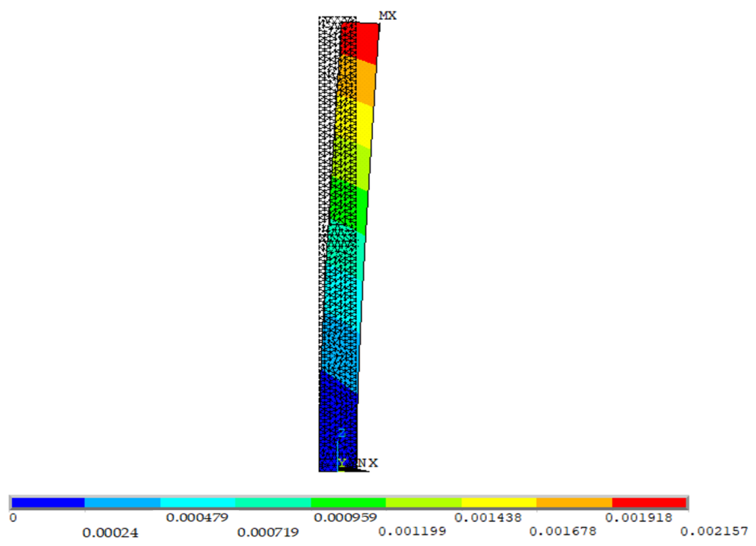
Task: Select the yellow legend swatch
Action: click(499, 502)
